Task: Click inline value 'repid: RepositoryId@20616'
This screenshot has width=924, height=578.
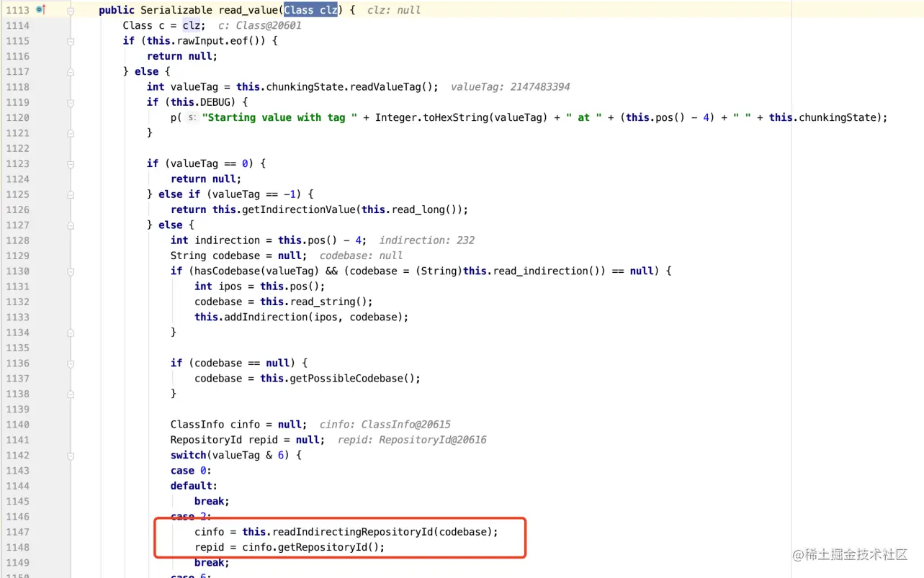Action: point(413,440)
